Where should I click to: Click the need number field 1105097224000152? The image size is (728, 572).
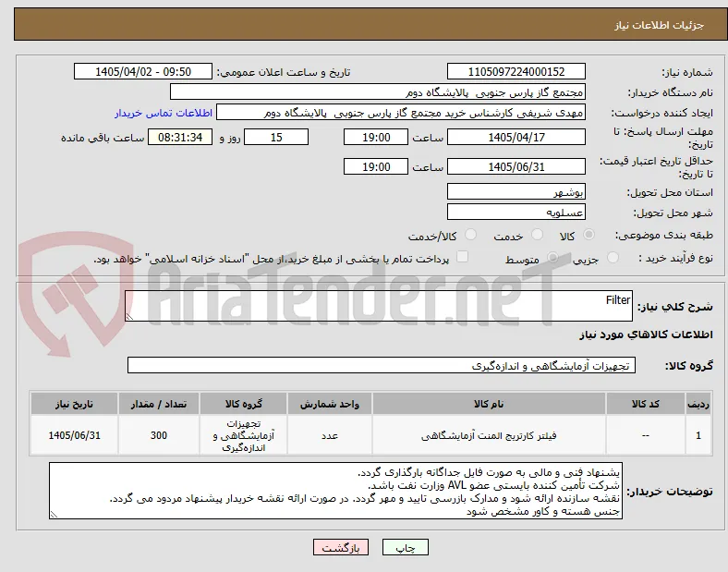coord(516,71)
